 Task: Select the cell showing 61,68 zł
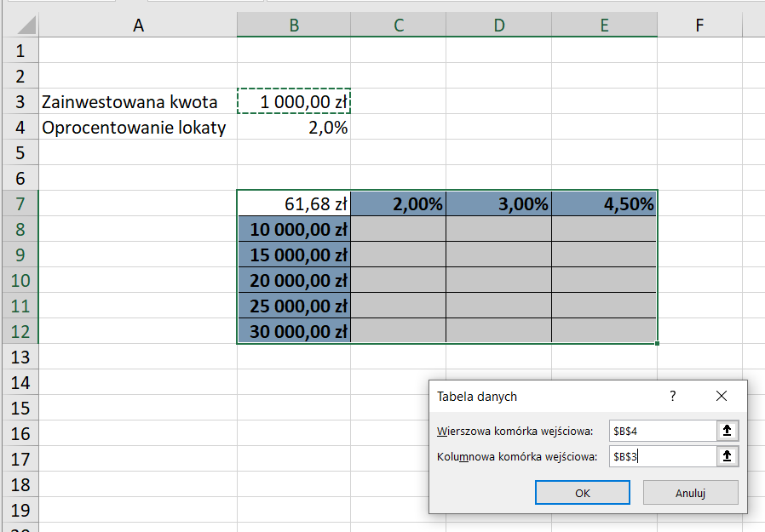[x=293, y=203]
